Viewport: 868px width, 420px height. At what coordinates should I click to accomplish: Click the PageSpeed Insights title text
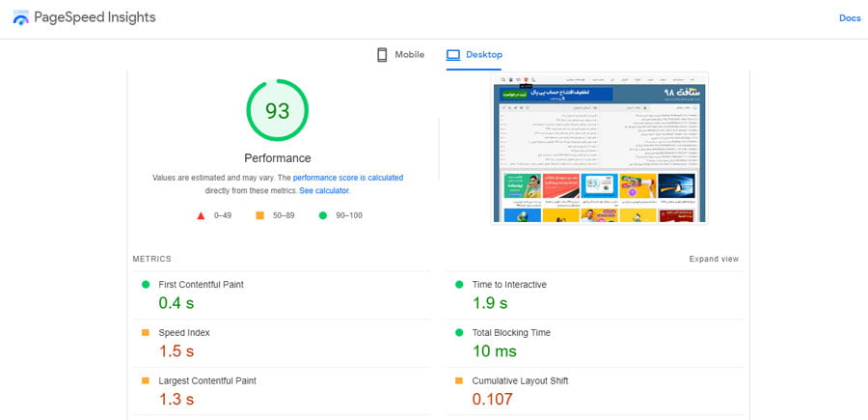click(x=95, y=17)
